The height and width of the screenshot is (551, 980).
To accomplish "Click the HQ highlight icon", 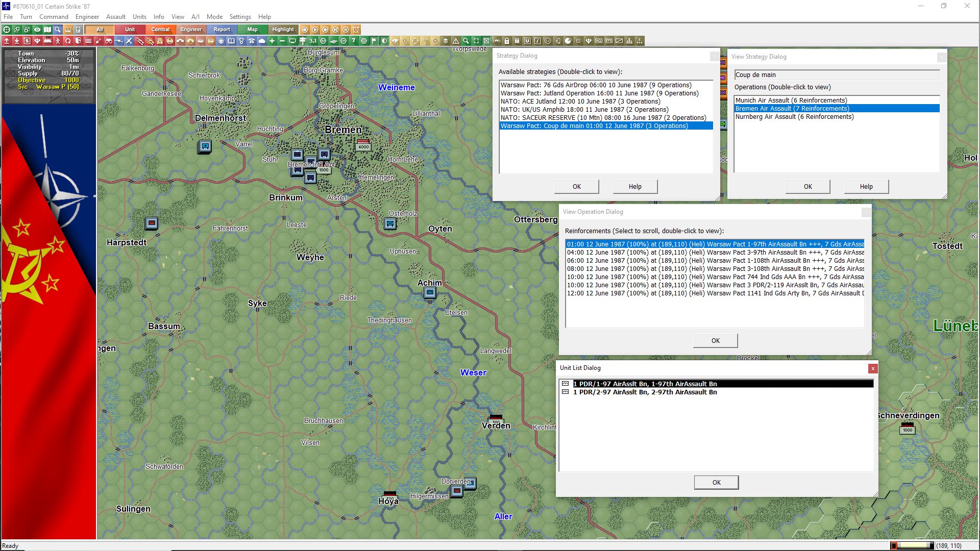I will click(599, 41).
